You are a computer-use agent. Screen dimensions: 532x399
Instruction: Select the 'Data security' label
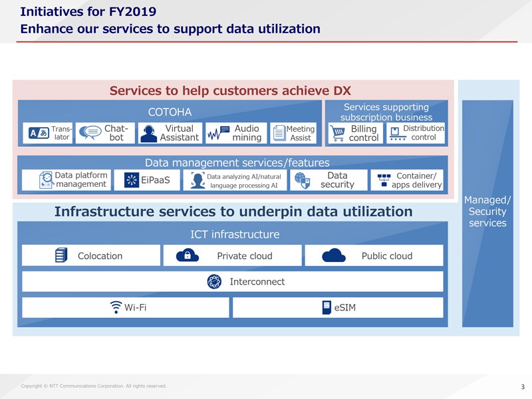click(337, 180)
